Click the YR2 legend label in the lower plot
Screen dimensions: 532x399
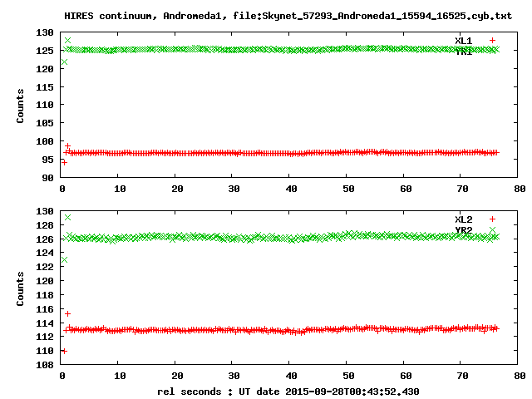464,230
